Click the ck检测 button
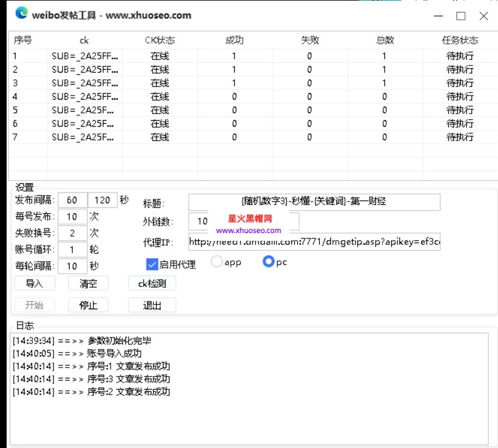 152,283
